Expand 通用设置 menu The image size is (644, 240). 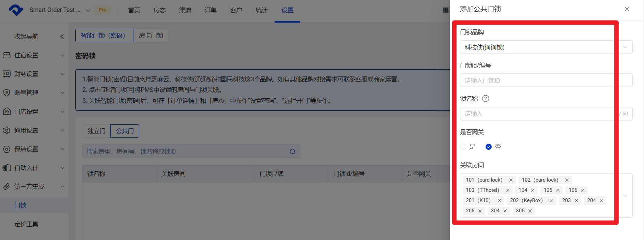62,130
